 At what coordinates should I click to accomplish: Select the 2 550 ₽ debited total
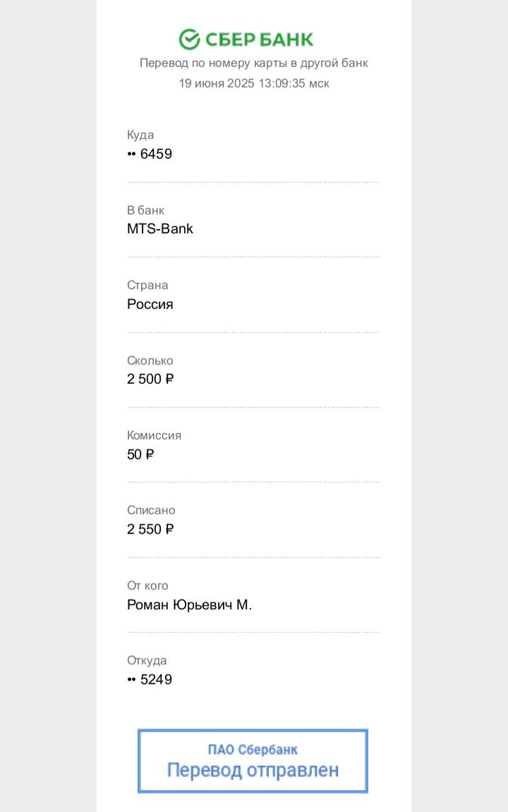point(151,529)
